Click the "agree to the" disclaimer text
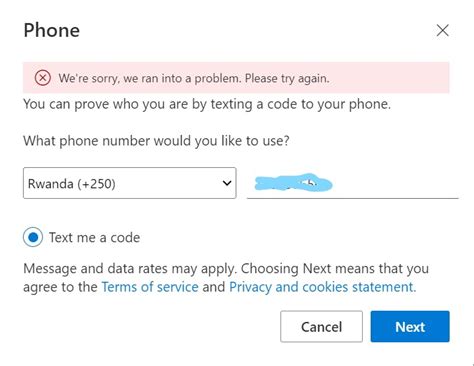Image resolution: width=474 pixels, height=366 pixels. click(60, 287)
